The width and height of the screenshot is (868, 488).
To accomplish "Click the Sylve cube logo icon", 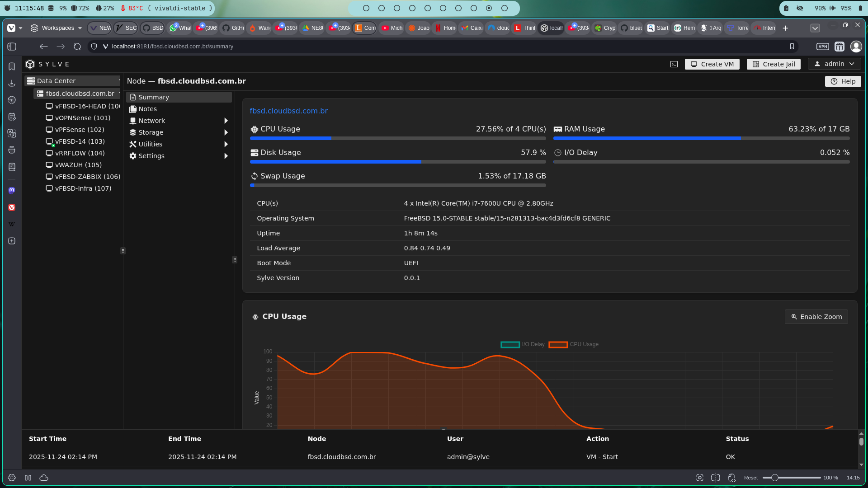I will point(30,64).
